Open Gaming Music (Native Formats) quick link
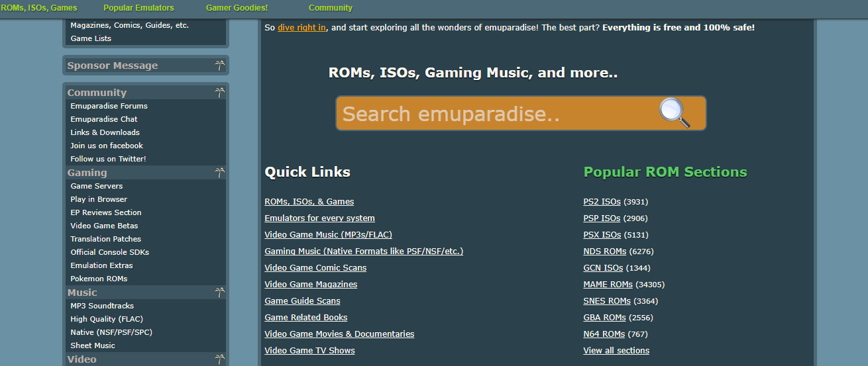The width and height of the screenshot is (868, 366). click(x=364, y=252)
